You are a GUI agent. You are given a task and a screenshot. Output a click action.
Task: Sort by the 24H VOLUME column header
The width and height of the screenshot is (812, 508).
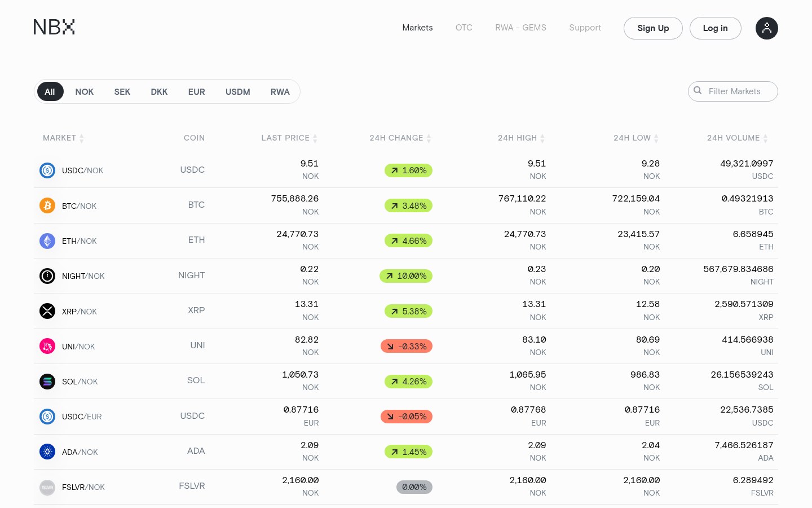coord(738,138)
